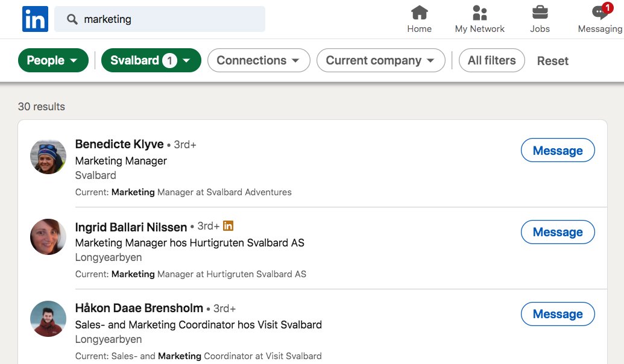Expand the Svalbard location filter
Viewport: 624px width, 364px height.
151,60
